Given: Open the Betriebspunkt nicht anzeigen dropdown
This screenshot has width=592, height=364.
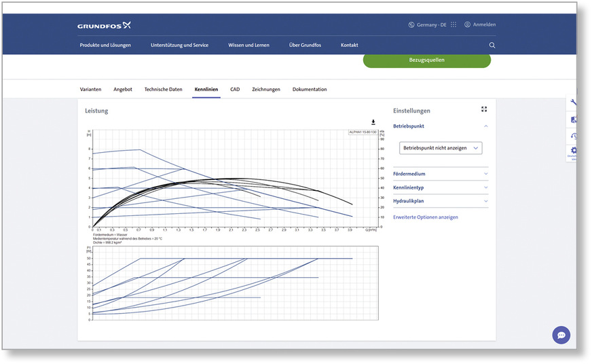Looking at the screenshot, I should click(x=441, y=148).
